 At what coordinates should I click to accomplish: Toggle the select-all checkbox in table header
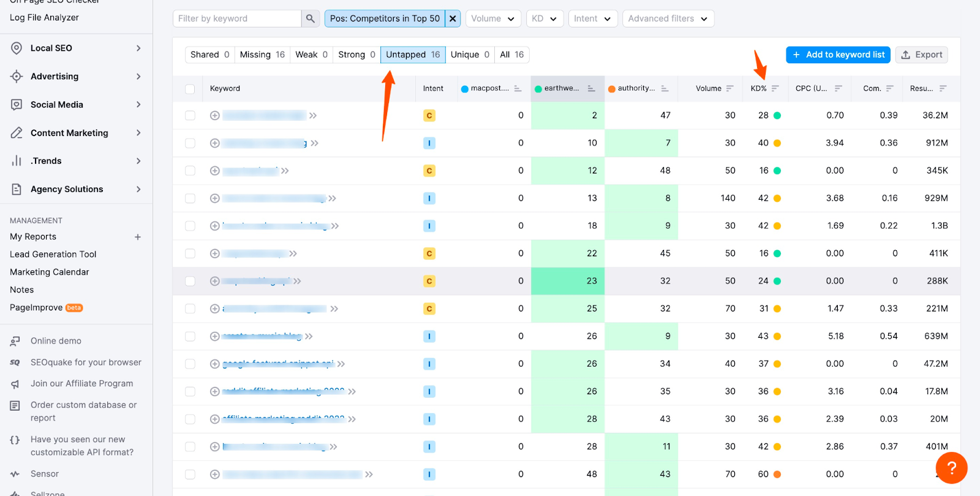click(190, 89)
